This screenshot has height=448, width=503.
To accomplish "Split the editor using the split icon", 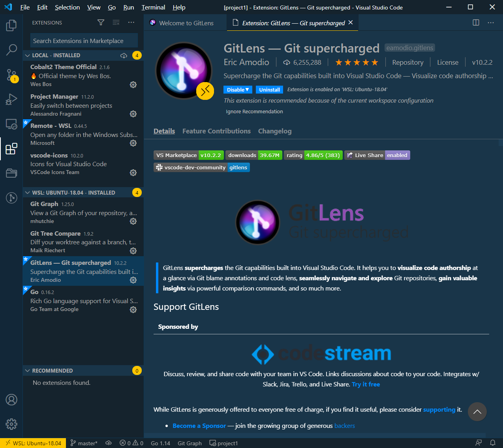I will (x=475, y=22).
